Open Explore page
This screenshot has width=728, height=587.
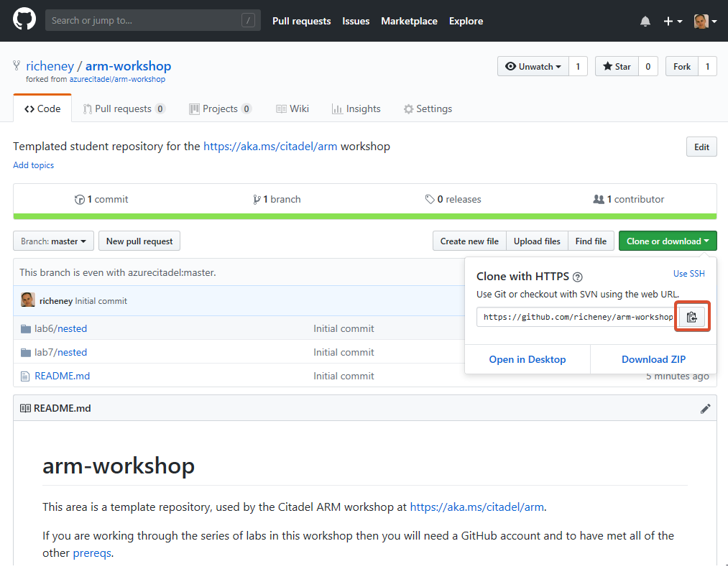pyautogui.click(x=466, y=21)
